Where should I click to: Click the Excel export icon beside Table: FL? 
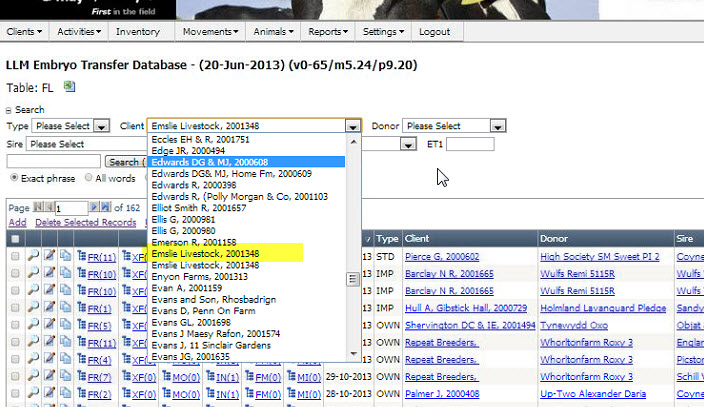tap(70, 87)
